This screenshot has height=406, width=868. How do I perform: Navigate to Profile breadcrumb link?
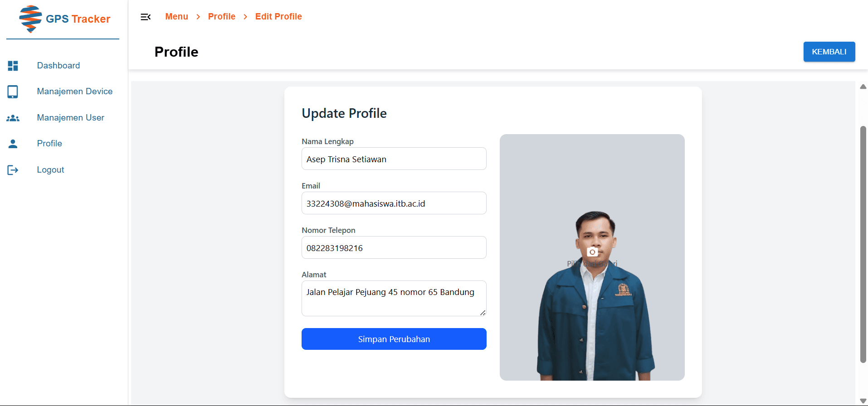pos(221,17)
